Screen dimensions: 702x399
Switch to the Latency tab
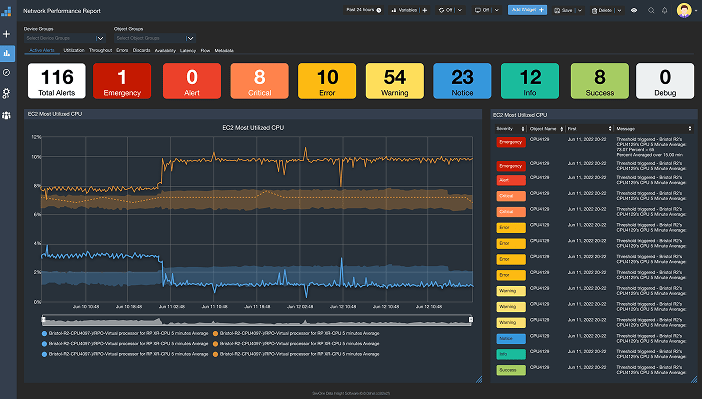pyautogui.click(x=188, y=51)
